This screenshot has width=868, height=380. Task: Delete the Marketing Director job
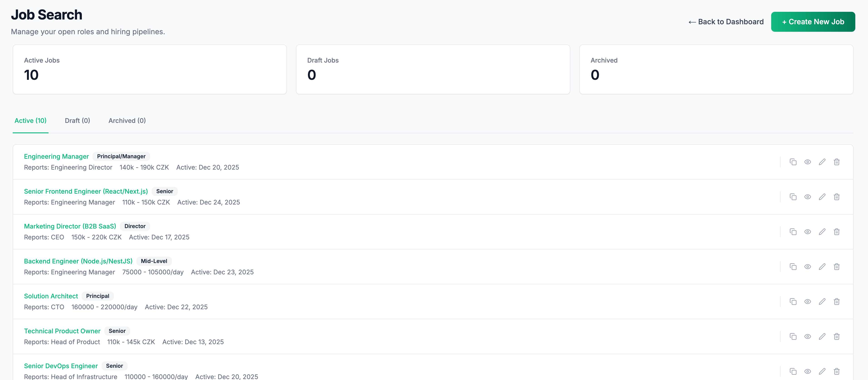(836, 232)
